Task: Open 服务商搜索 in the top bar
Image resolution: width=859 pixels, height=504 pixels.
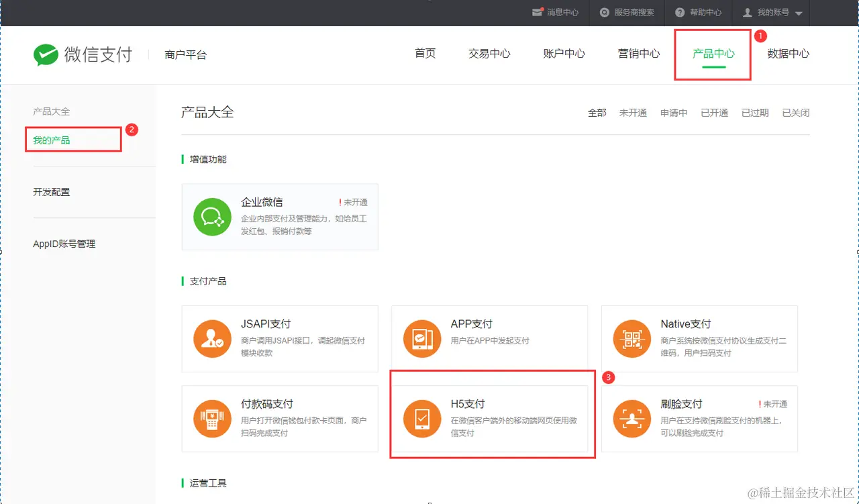Action: [x=634, y=12]
